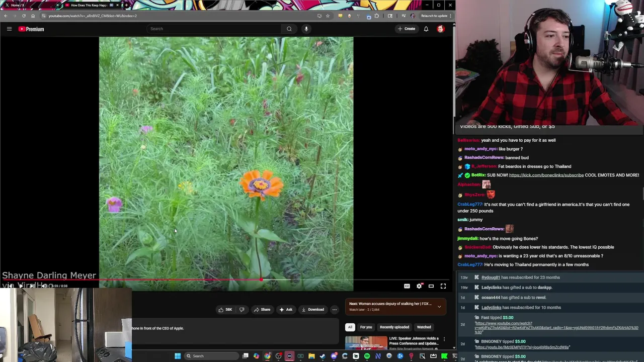Viewport: 644px width, 362px height.
Task: Click the Create button on YouTube
Action: (x=407, y=29)
